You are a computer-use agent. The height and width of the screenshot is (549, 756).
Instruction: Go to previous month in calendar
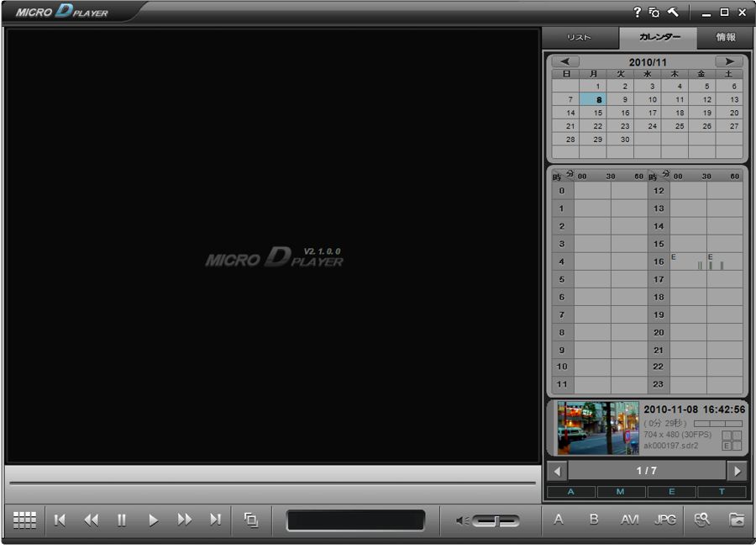[x=565, y=61]
